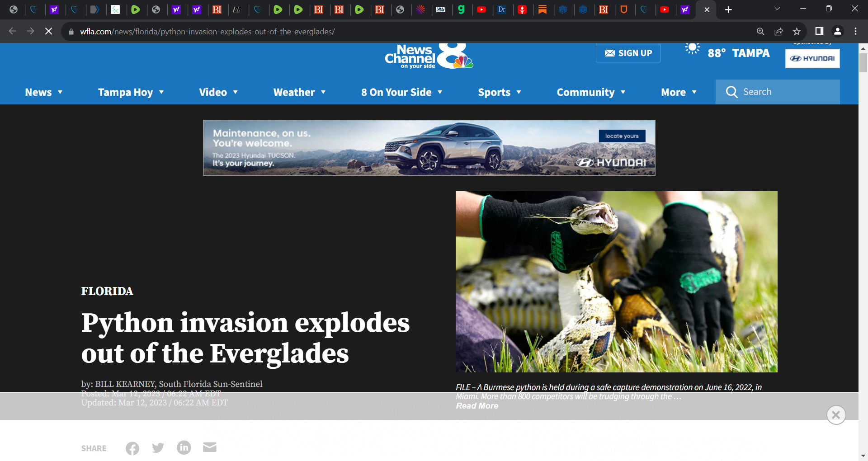Click the Hyundai sponsor logo

click(812, 58)
